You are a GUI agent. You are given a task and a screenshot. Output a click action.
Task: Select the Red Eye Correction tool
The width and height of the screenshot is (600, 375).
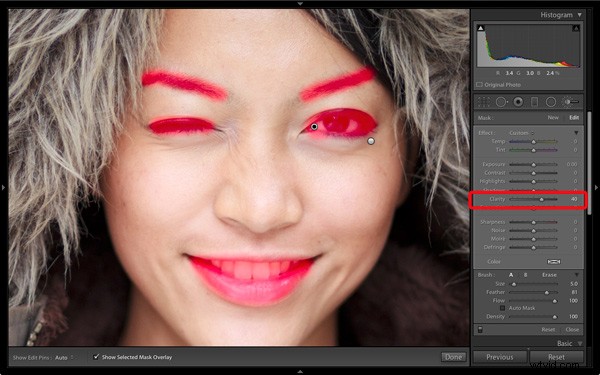518,102
